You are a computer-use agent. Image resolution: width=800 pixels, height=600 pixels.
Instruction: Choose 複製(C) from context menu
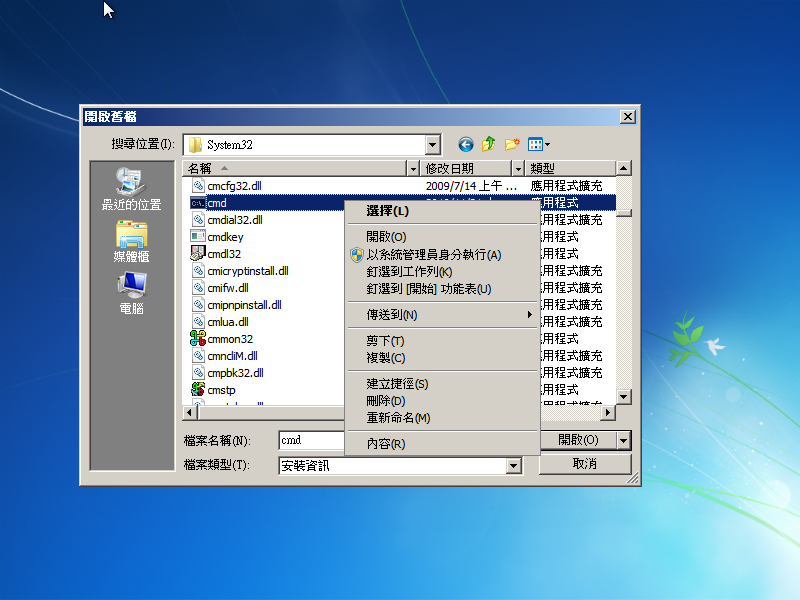443,358
